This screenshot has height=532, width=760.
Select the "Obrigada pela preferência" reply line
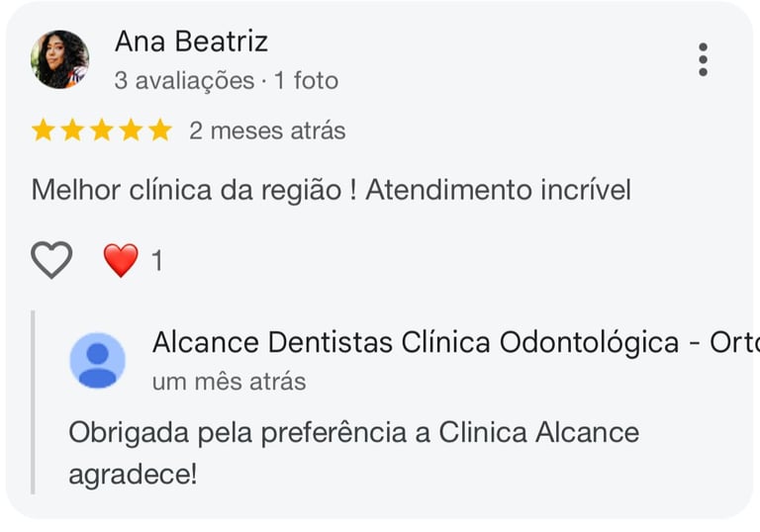coord(353,432)
